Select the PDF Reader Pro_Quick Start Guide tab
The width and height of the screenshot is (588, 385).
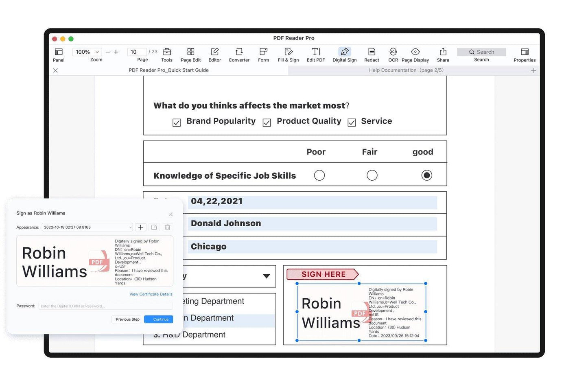click(168, 70)
